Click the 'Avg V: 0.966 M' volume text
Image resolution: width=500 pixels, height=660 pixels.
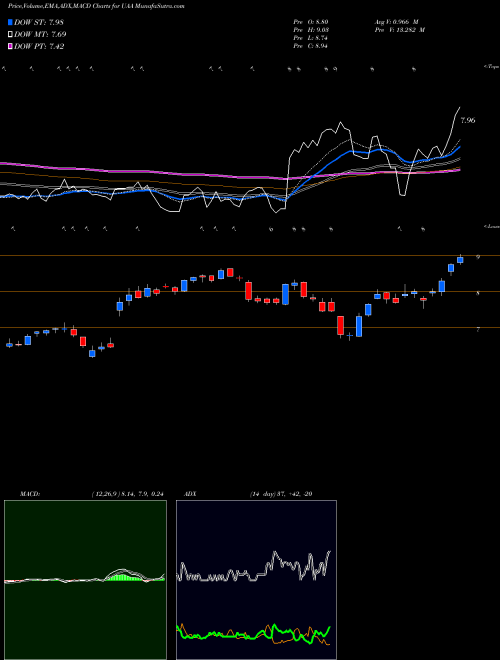[x=396, y=22]
